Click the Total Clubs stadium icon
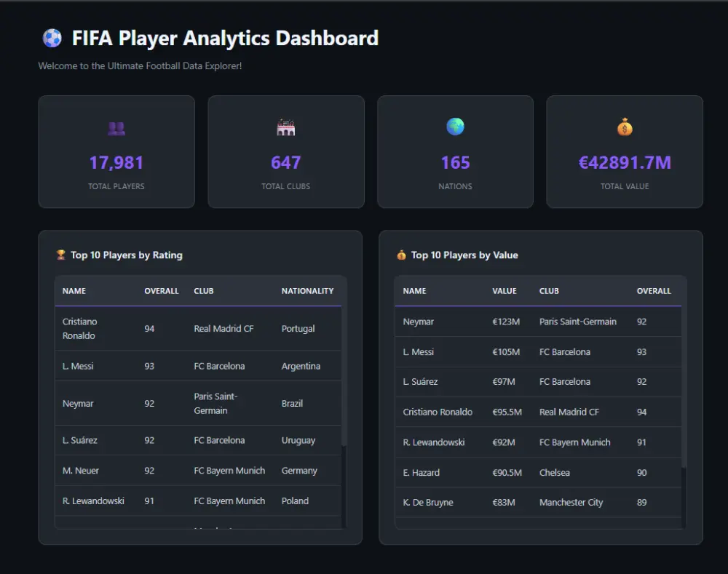Viewport: 728px width, 574px height. (286, 128)
